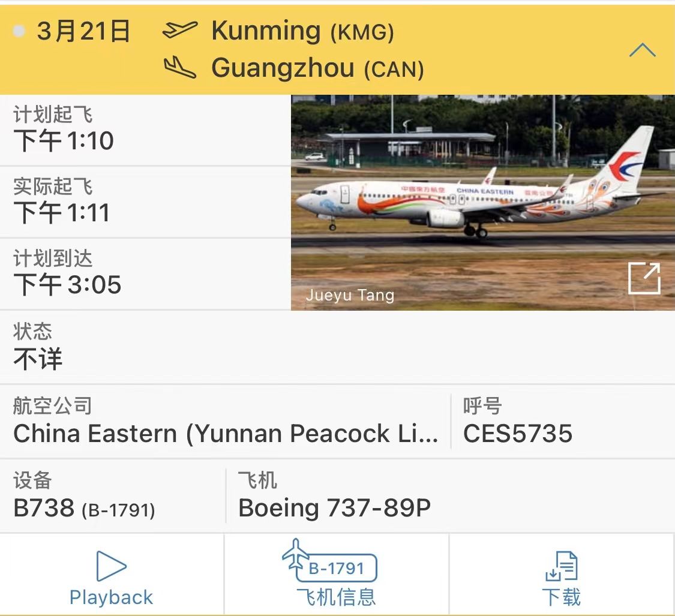This screenshot has height=616, width=675.
Task: Select the Kunming (KMG) origin
Action: [x=302, y=31]
